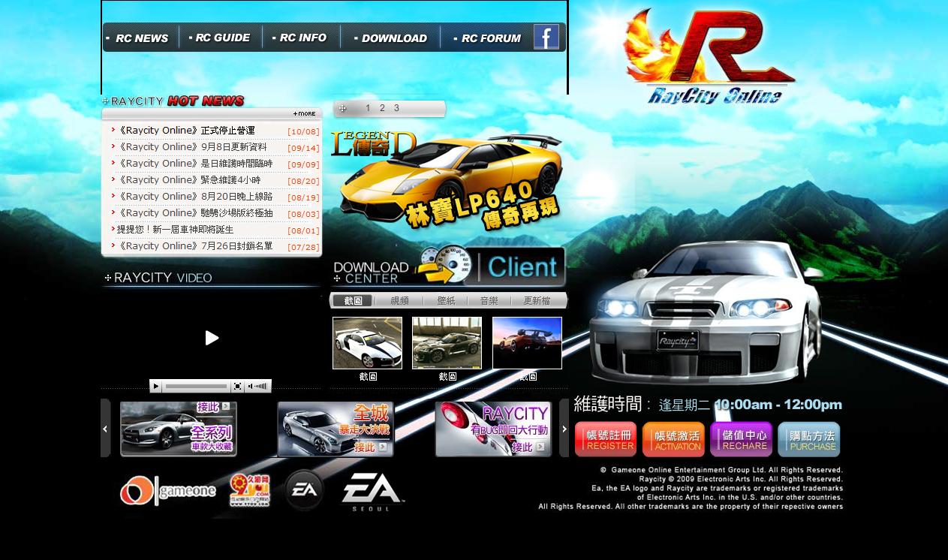Click the Lamborghini LP640 banner
948x560 pixels.
tap(448, 180)
